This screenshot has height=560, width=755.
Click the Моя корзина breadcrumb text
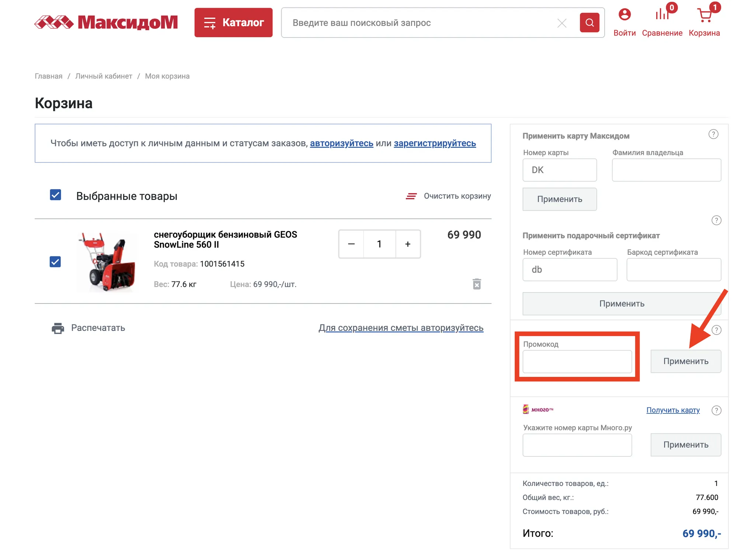167,76
